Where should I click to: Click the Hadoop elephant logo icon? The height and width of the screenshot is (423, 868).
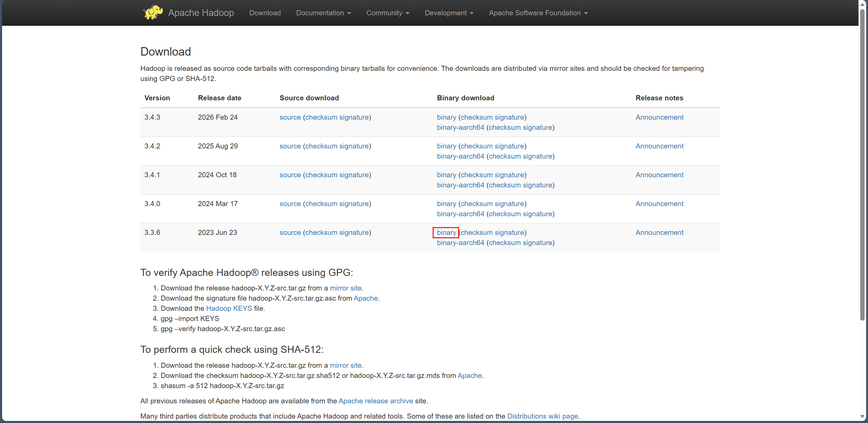(x=153, y=13)
